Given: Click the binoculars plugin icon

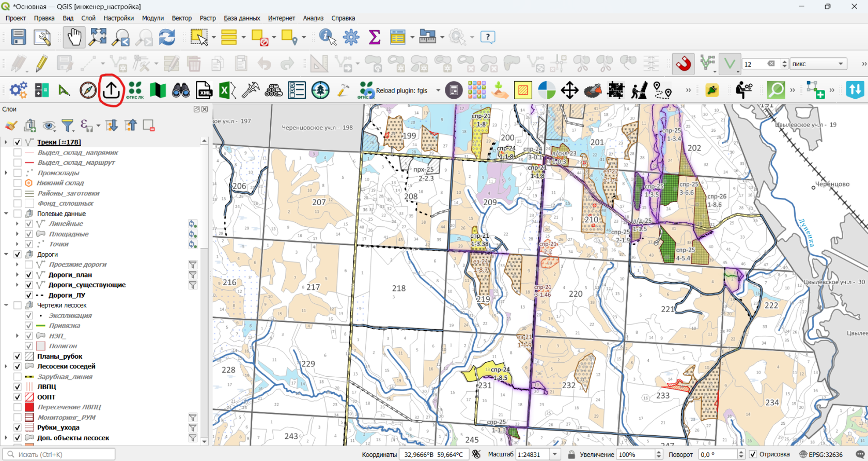Looking at the screenshot, I should (x=181, y=90).
